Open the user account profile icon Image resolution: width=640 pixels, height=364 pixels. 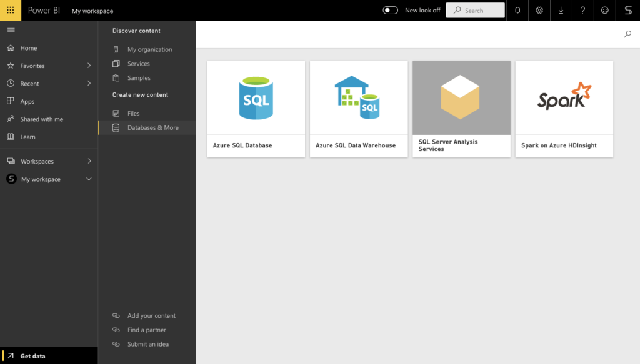[628, 11]
